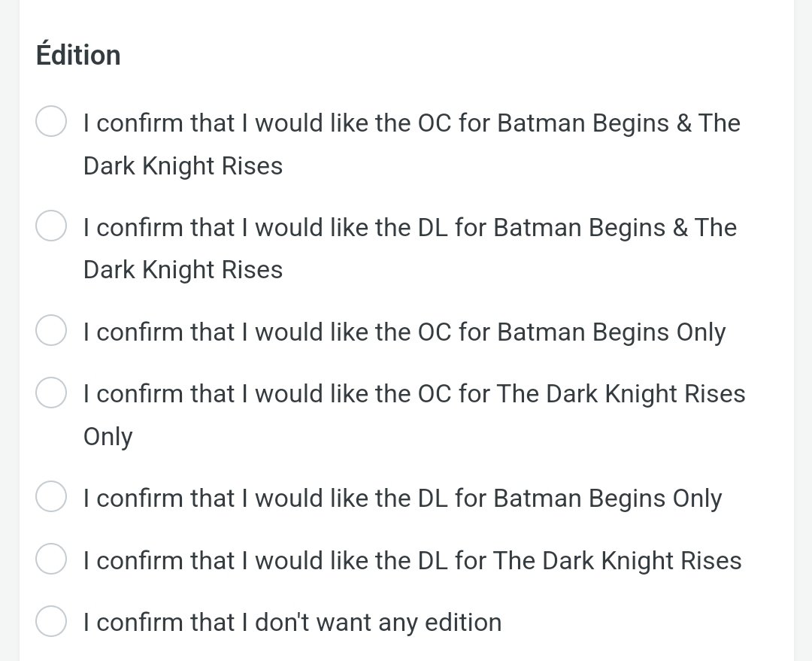The image size is (812, 661).
Task: Click 'Dark Knight Rises' line under first OC option
Action: tap(183, 165)
